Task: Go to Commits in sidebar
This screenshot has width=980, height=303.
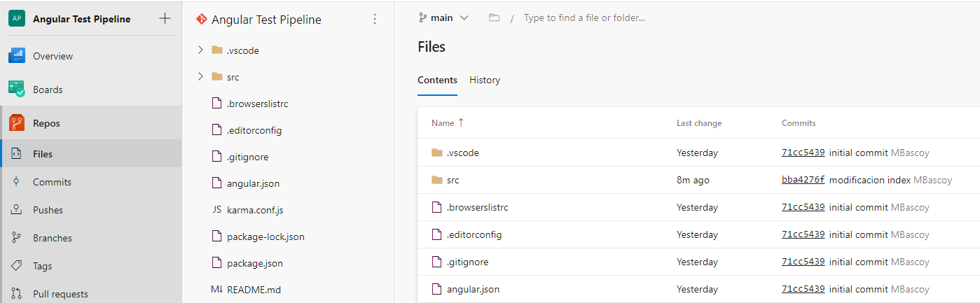Action: coord(52,182)
